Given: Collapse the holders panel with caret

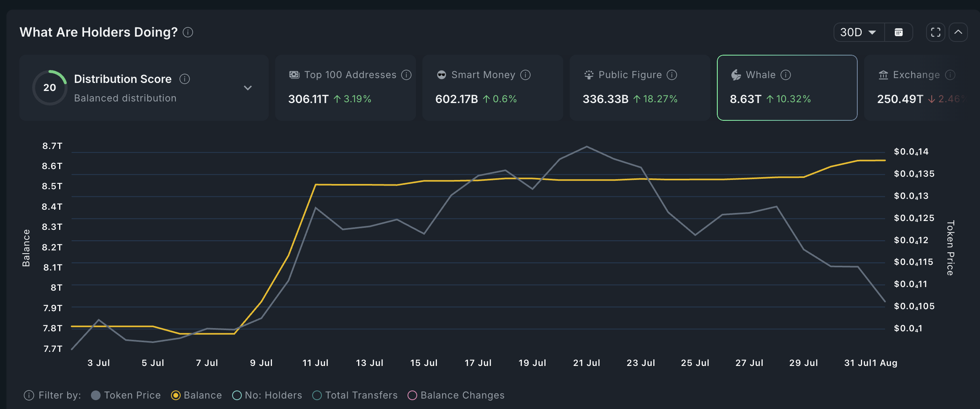Looking at the screenshot, I should 958,32.
